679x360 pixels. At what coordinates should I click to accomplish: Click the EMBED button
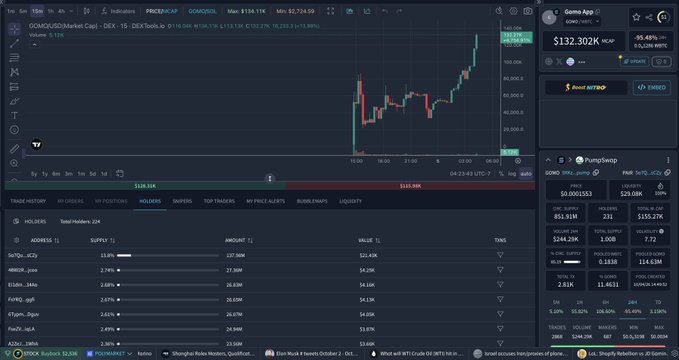[651, 88]
